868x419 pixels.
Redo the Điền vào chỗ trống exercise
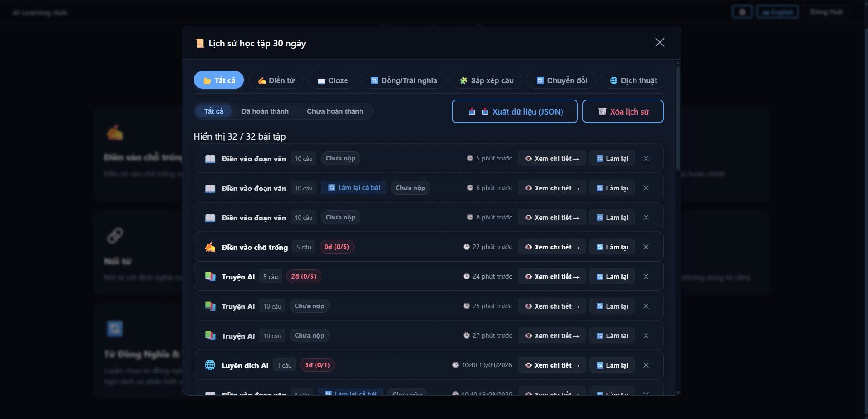(612, 247)
